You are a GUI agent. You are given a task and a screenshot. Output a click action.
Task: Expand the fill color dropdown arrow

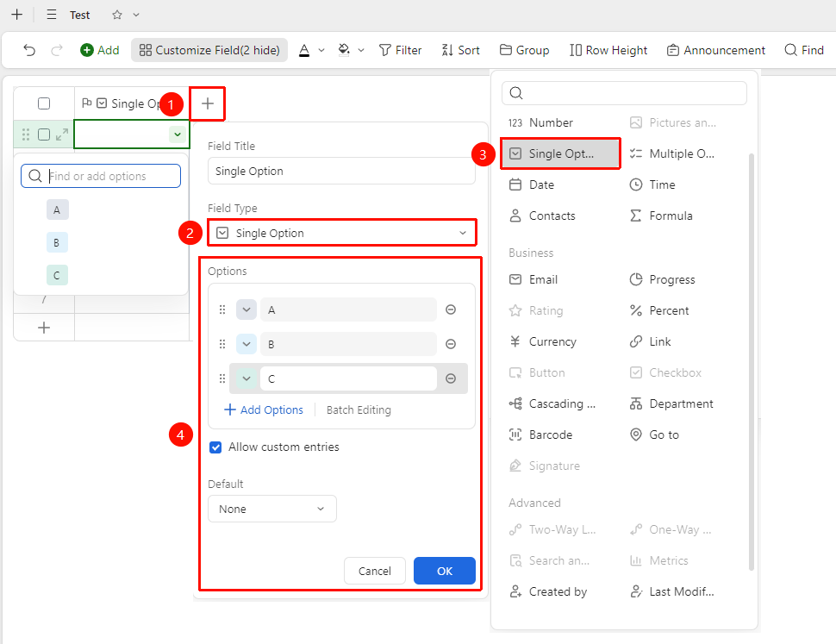tap(361, 50)
